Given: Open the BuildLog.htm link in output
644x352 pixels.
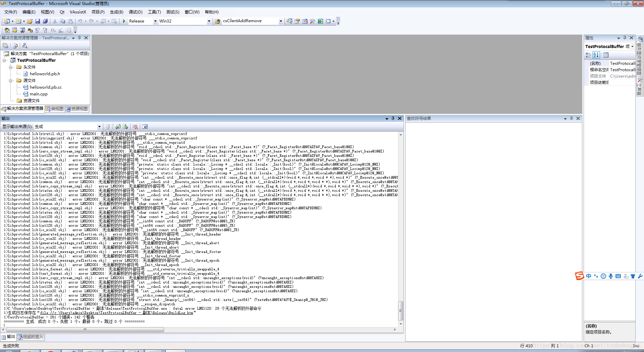Looking at the screenshot, I should (x=117, y=313).
